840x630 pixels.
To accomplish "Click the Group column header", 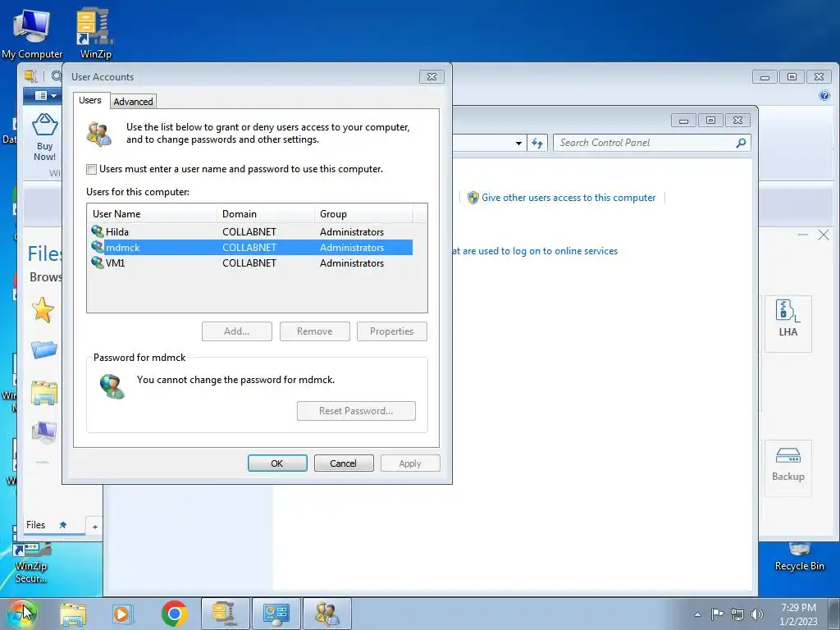I will pos(363,214).
